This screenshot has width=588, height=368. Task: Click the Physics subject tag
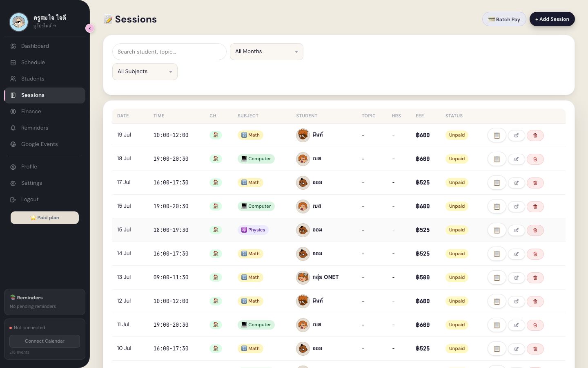(x=253, y=230)
